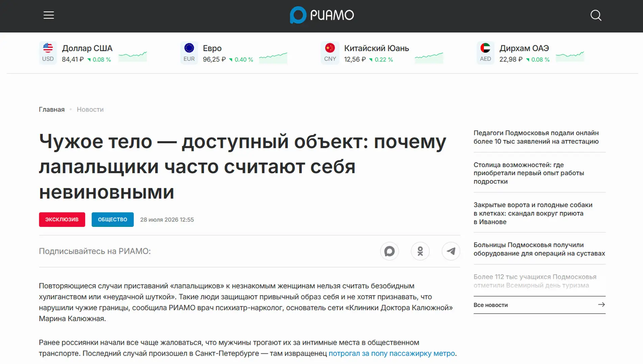Click Евро currency name
This screenshot has height=364, width=643.
[x=212, y=48]
